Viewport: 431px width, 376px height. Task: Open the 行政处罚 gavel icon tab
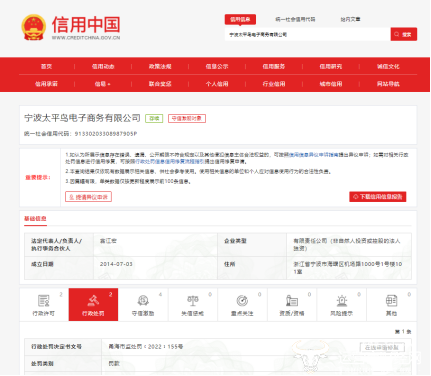tap(93, 305)
